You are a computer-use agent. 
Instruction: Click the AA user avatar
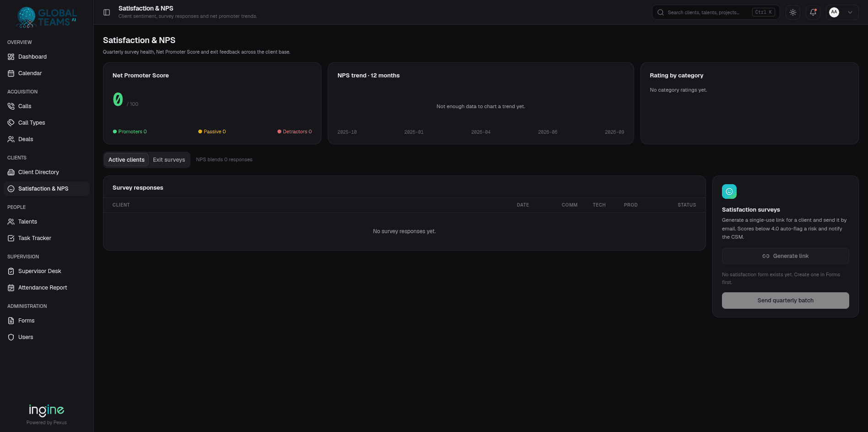pyautogui.click(x=834, y=12)
